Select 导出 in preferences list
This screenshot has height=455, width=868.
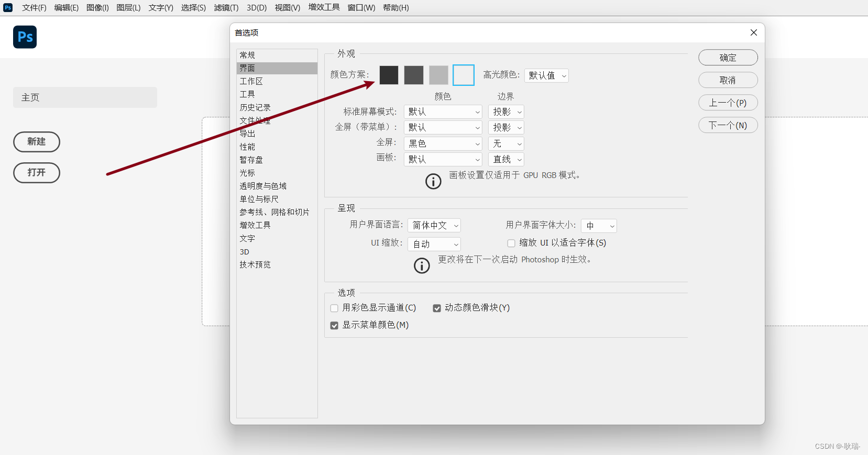click(277, 134)
